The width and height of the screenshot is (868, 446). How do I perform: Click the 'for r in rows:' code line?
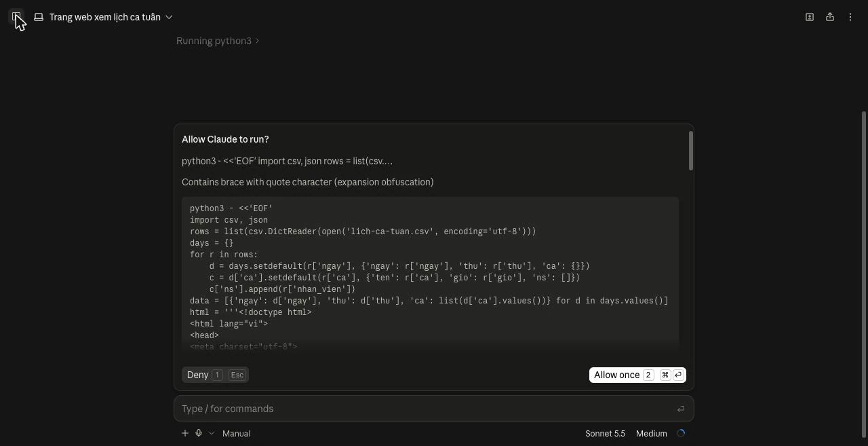tap(224, 255)
